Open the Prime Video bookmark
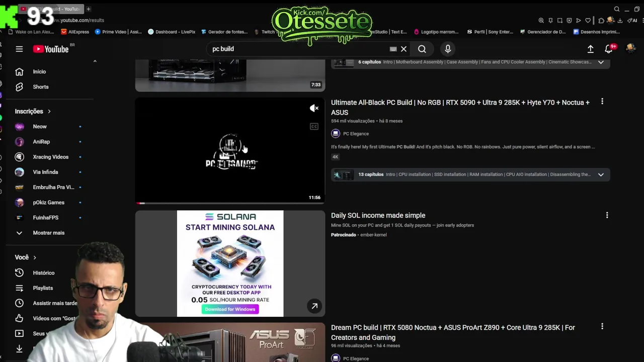 119,32
